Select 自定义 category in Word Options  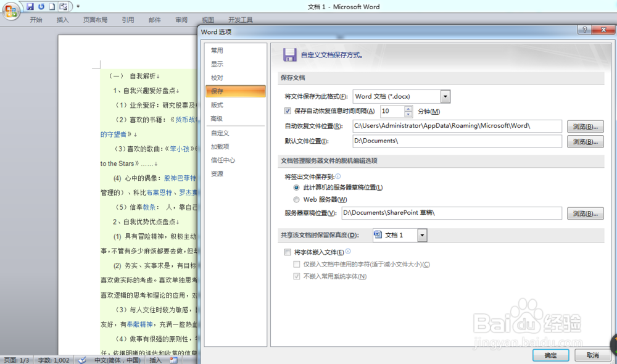coord(235,133)
